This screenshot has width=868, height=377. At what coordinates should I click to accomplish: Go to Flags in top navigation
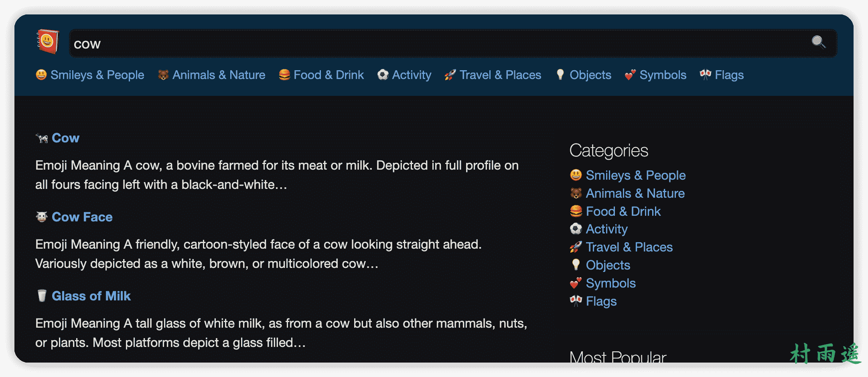click(729, 75)
